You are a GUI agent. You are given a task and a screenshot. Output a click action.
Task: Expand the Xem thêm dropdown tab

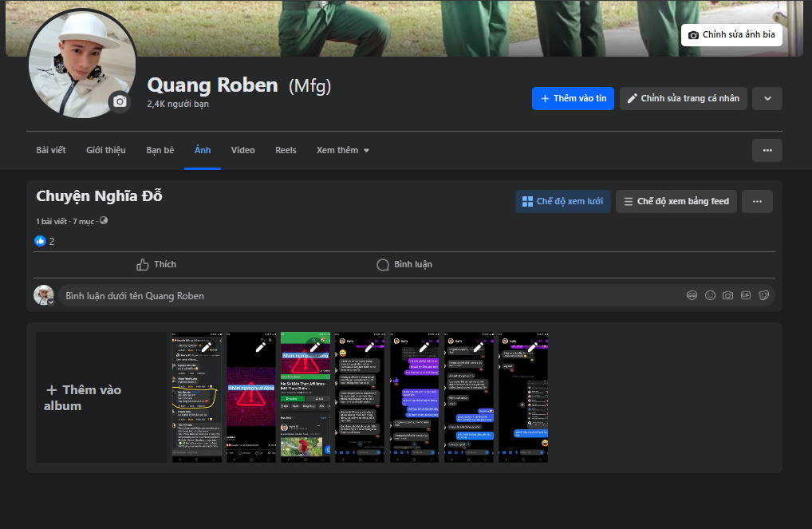(342, 150)
